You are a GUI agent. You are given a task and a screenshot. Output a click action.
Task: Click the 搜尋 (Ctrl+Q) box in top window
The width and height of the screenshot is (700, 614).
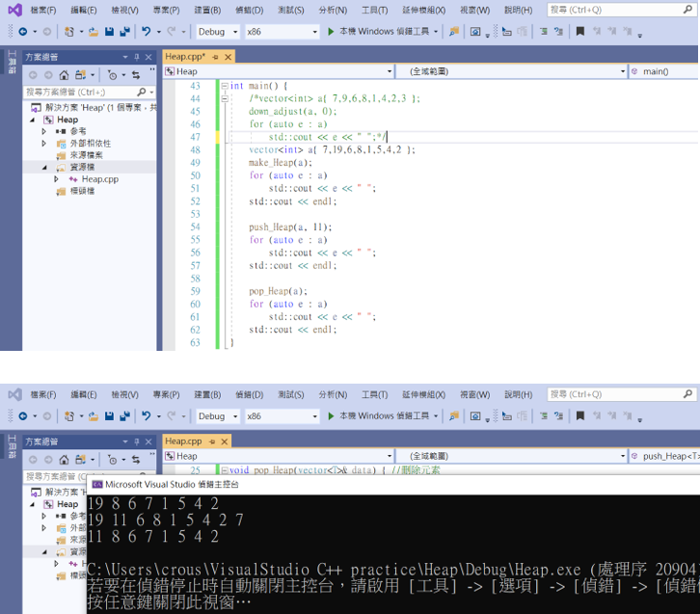pos(621,10)
